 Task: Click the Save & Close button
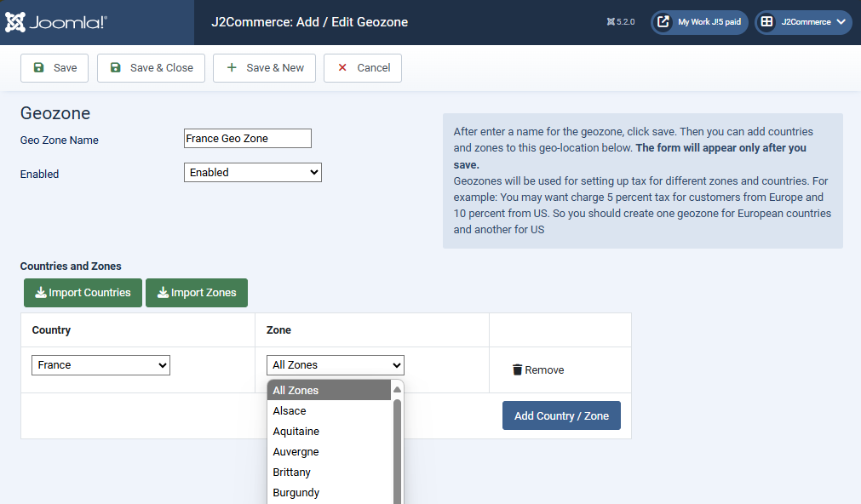151,68
